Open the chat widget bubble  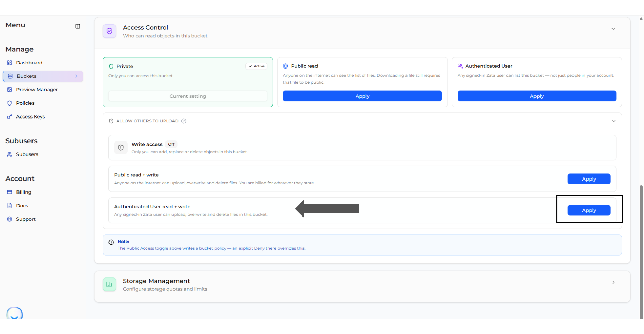pyautogui.click(x=14, y=313)
